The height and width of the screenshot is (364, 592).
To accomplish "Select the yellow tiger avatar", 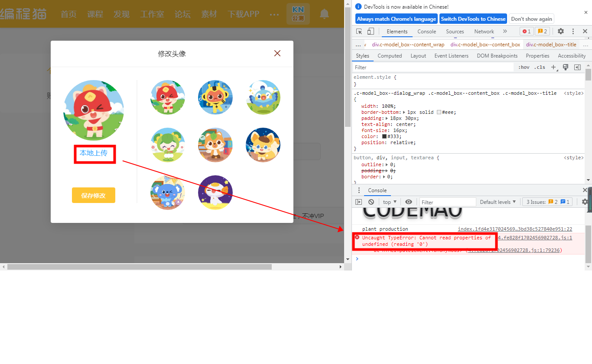I will pyautogui.click(x=215, y=97).
